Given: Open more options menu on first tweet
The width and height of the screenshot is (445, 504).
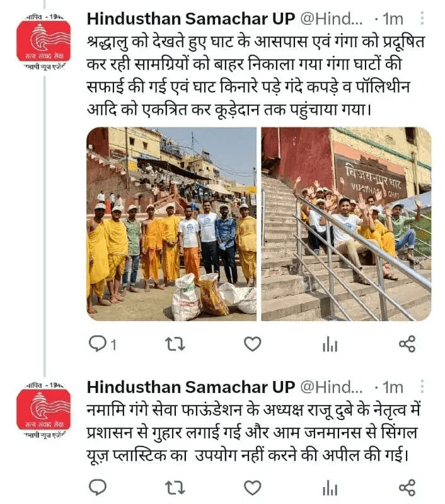Looking at the screenshot, I should click(422, 18).
